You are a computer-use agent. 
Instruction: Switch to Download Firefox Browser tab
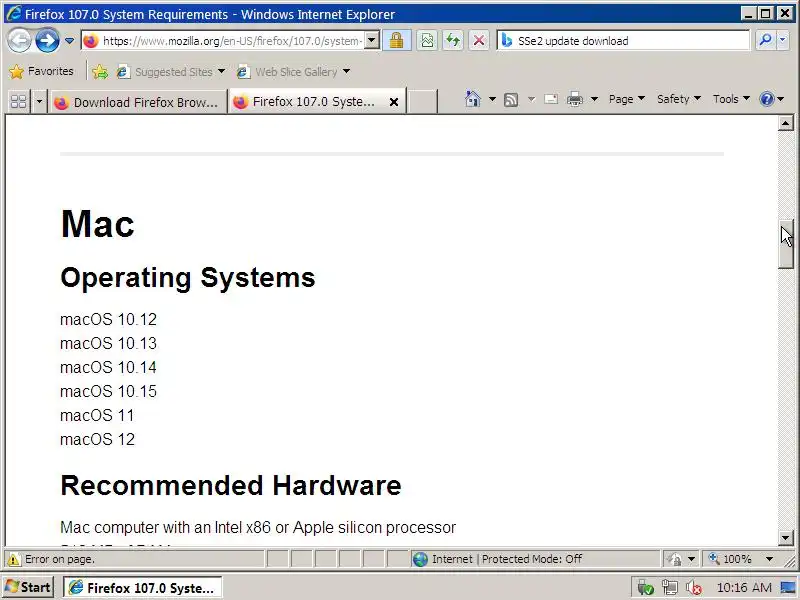point(138,102)
